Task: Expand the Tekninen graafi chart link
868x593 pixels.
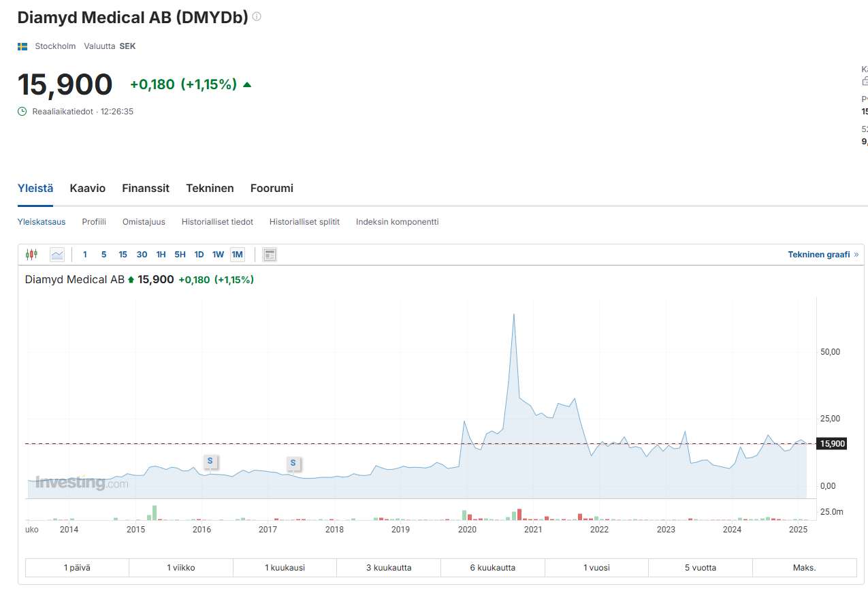Action: tap(822, 255)
